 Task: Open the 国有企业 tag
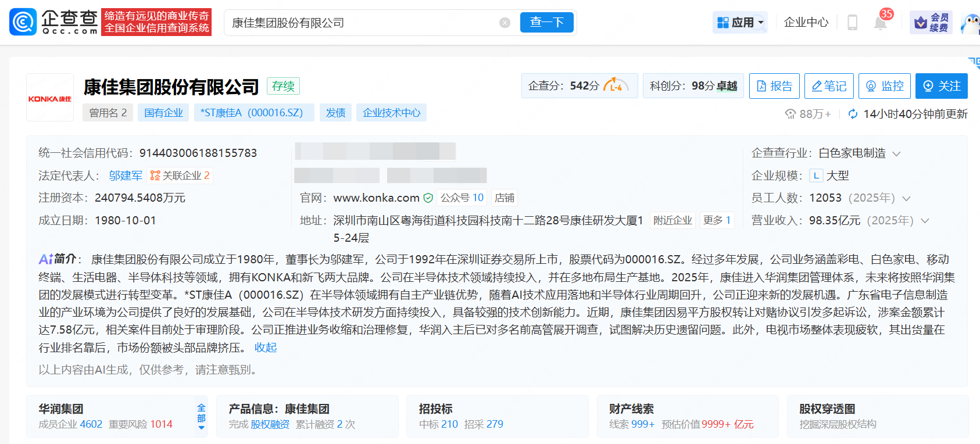pos(163,113)
